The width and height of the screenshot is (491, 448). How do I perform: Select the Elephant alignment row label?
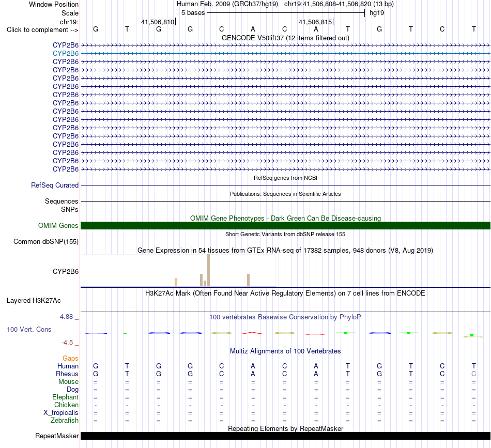pos(65,397)
